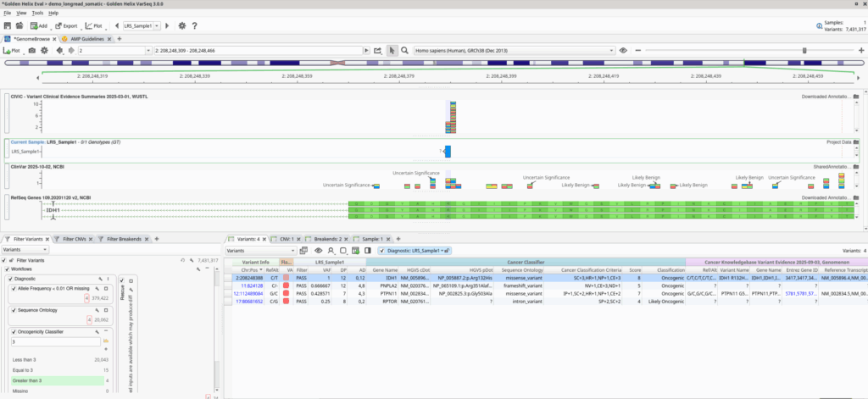Open the View menu
This screenshot has height=399, width=868.
pos(21,13)
